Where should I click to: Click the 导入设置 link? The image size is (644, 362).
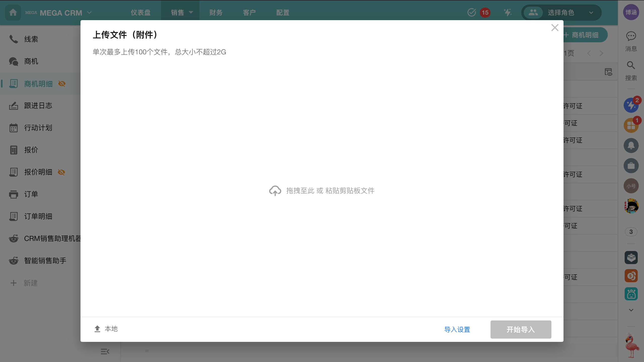point(457,330)
